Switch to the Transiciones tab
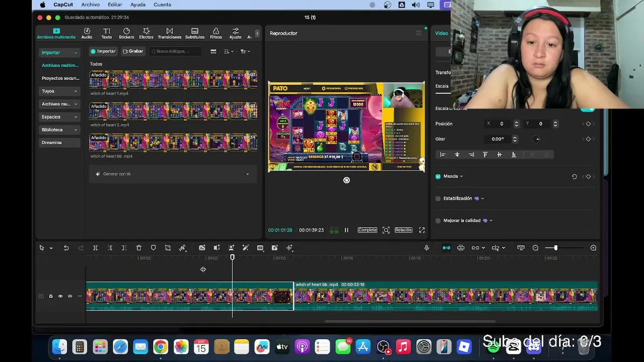This screenshot has width=644, height=362. (170, 34)
